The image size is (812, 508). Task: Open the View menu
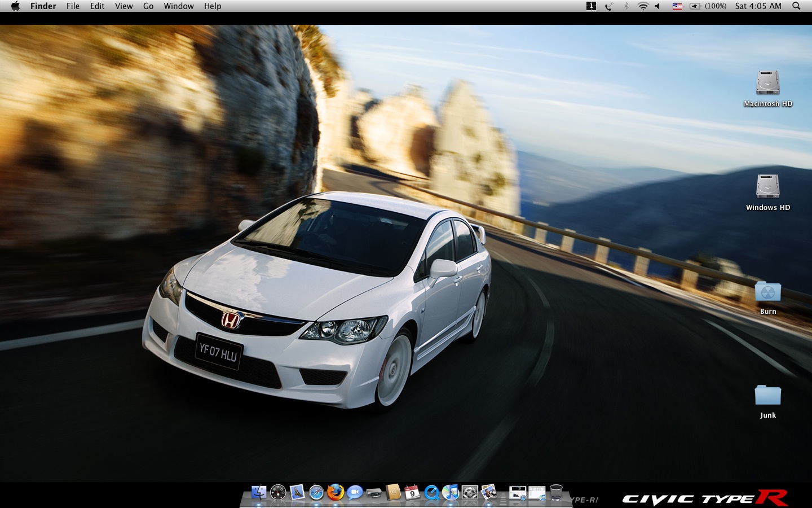tap(123, 6)
